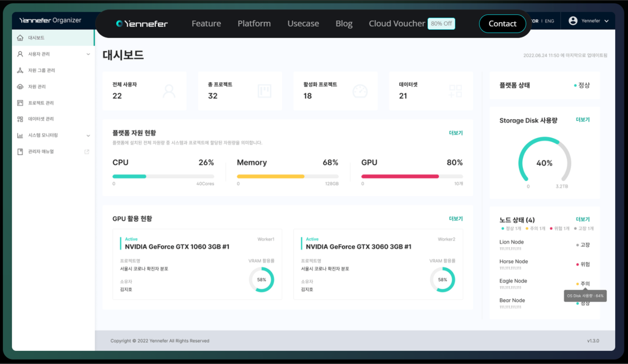Click the project management icon in sidebar
The width and height of the screenshot is (628, 364).
tap(20, 103)
